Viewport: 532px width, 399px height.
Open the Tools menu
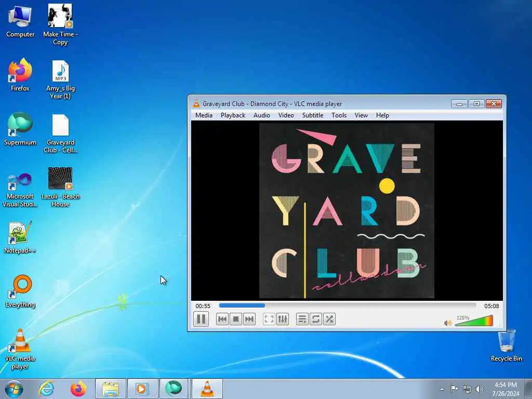[339, 115]
